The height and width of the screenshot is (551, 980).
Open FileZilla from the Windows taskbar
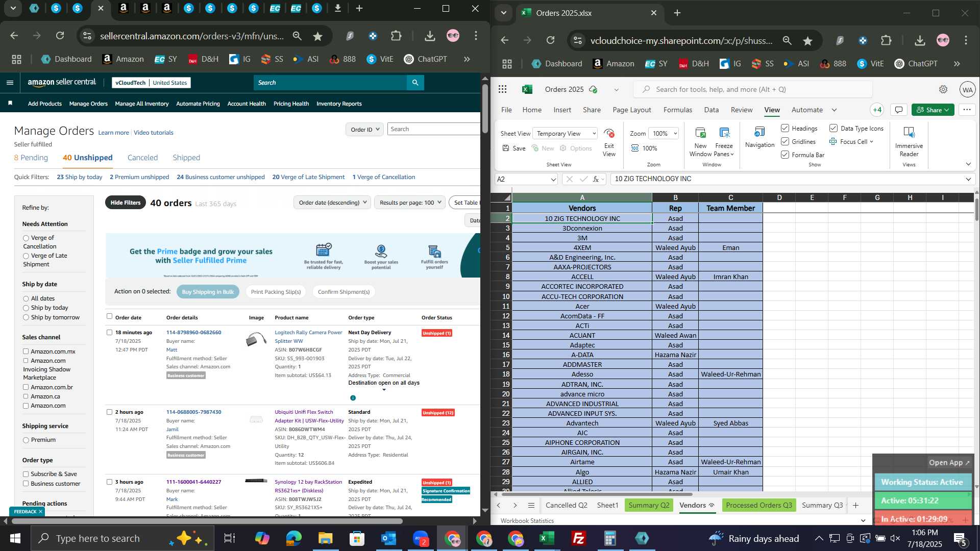(x=578, y=538)
